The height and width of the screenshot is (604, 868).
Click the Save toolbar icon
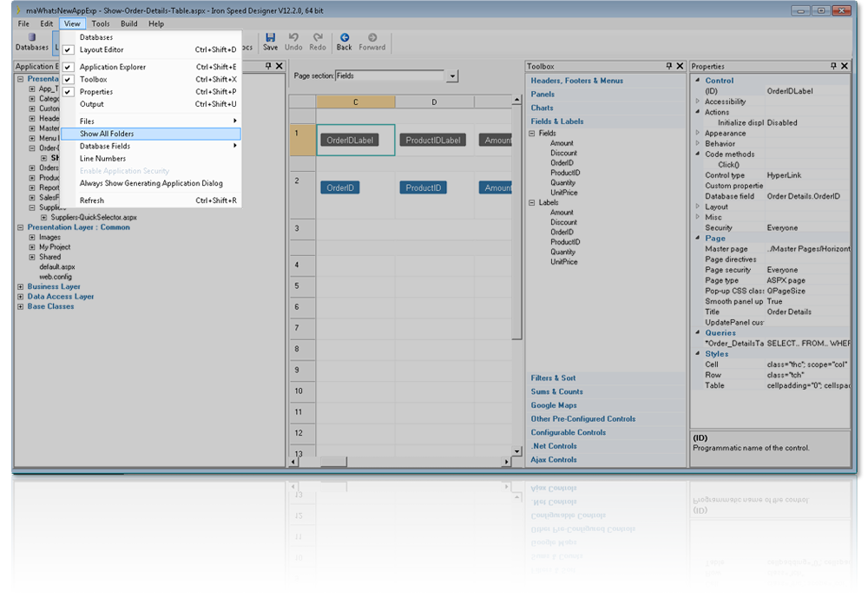[x=269, y=36]
